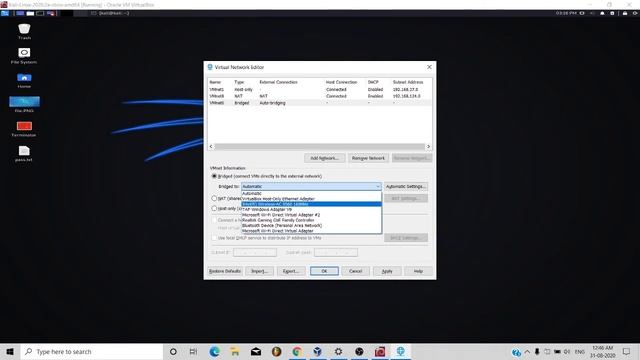Click the Export button
The height and width of the screenshot is (360, 640).
coord(291,271)
